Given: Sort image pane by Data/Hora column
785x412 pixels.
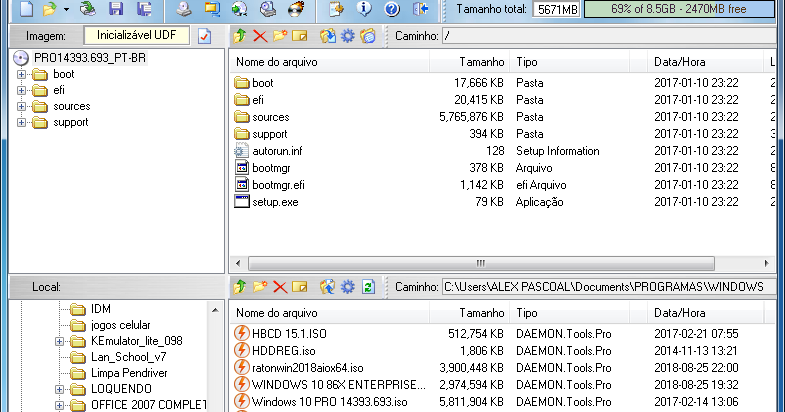Looking at the screenshot, I should click(704, 62).
